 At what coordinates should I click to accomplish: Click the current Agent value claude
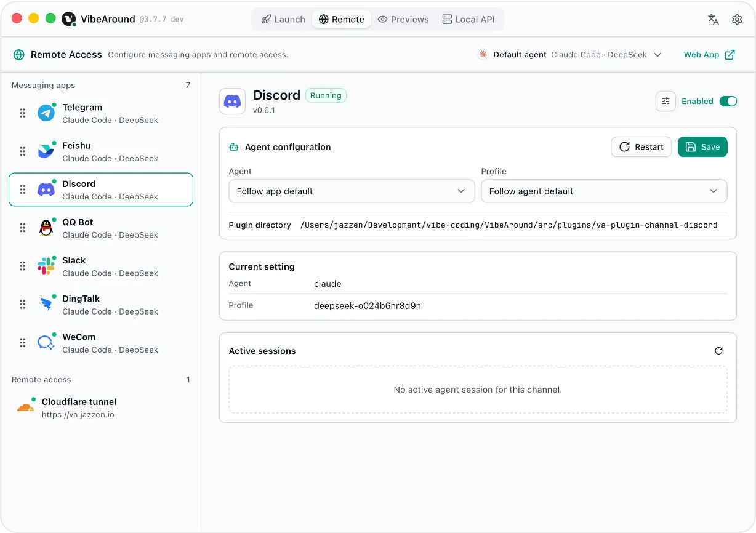point(328,284)
